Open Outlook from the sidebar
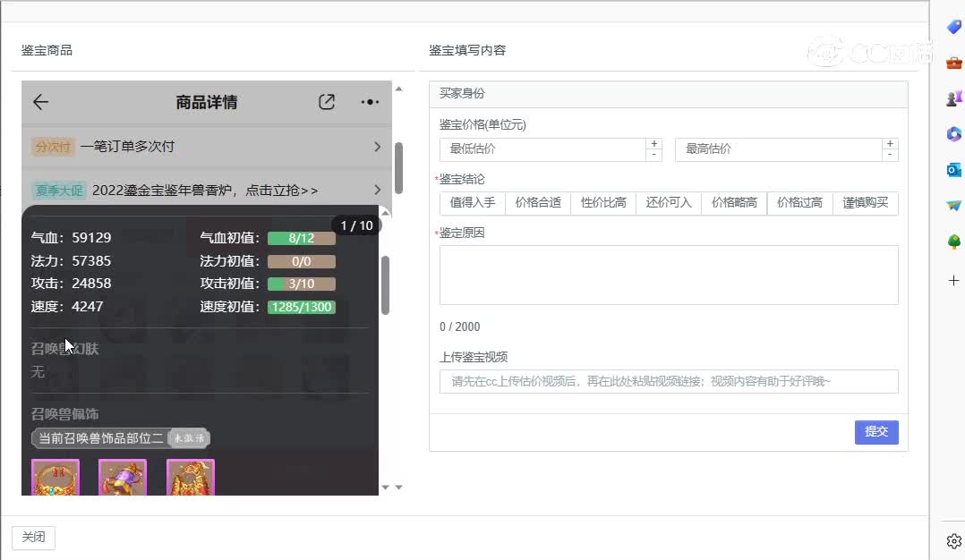Screen dimensions: 965x560 click(x=952, y=170)
